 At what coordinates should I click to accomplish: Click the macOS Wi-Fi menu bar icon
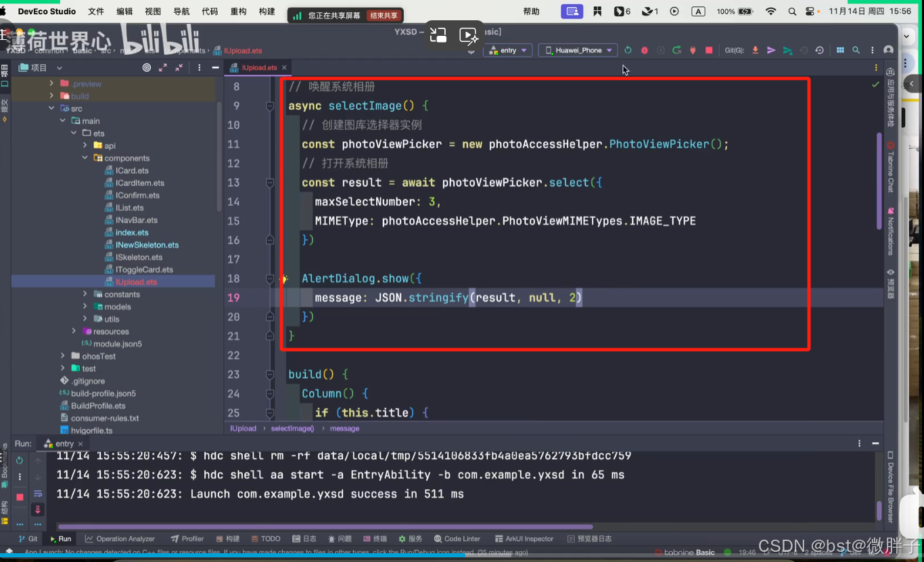tap(770, 11)
